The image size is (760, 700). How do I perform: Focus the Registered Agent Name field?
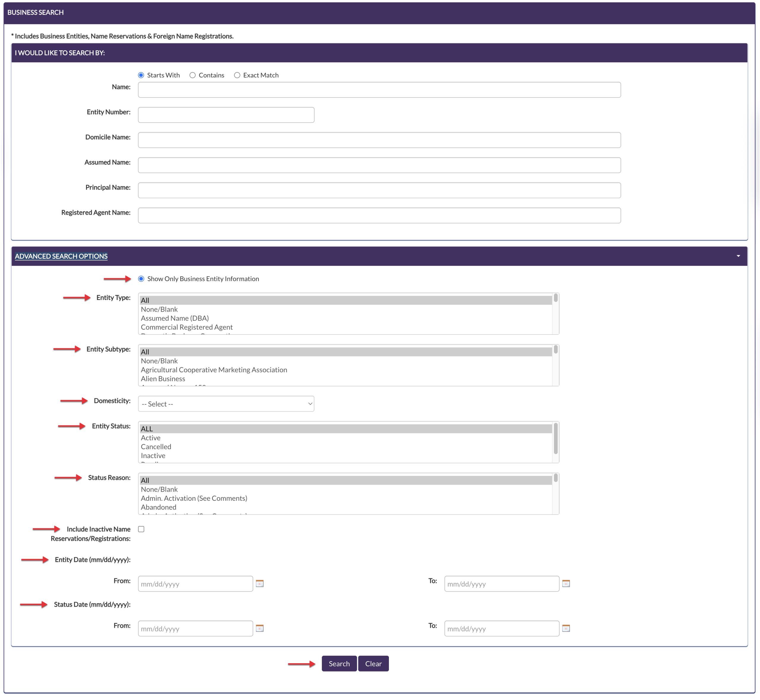[379, 215]
